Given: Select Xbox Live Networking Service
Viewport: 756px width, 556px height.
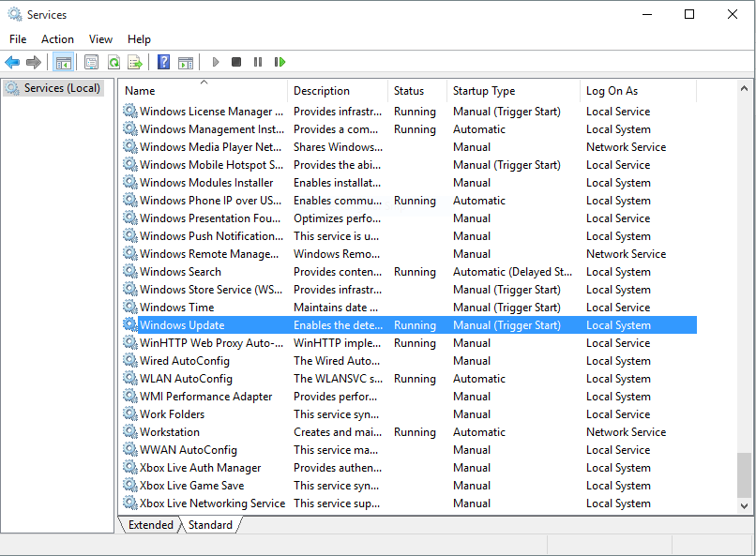Looking at the screenshot, I should tap(410, 503).
